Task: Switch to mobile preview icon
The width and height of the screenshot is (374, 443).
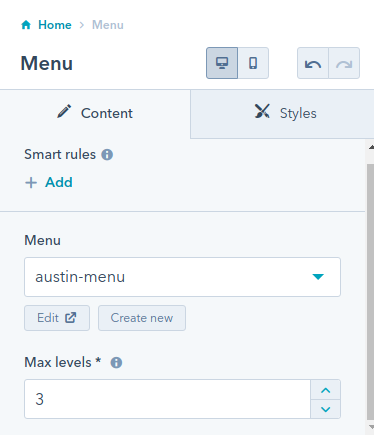Action: (x=253, y=63)
